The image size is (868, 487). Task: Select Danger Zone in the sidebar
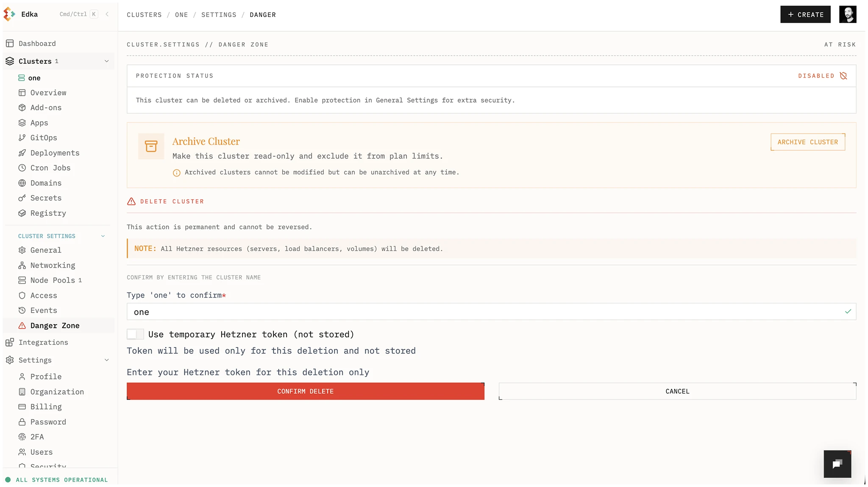[55, 326]
